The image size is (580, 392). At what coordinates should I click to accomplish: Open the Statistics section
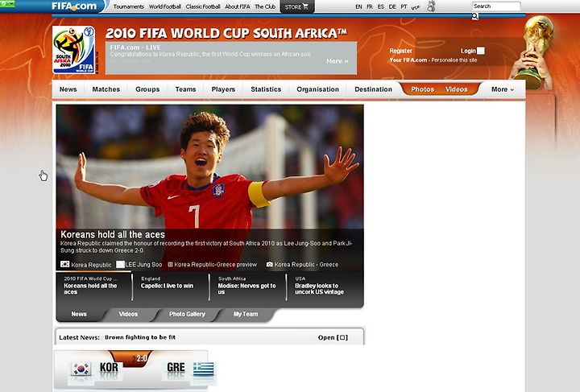(266, 89)
